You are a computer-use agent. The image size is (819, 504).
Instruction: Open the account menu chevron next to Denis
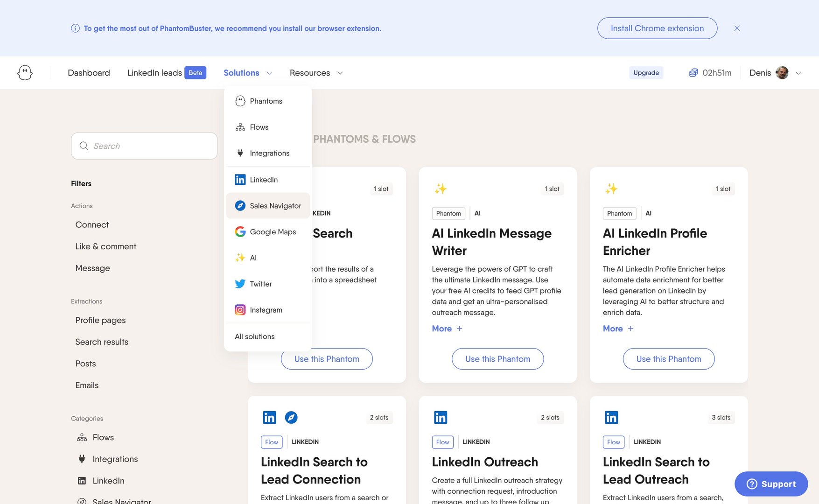click(x=798, y=73)
